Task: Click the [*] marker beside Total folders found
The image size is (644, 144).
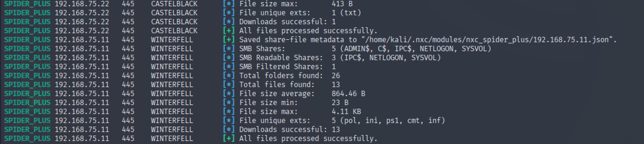Action: pos(228,76)
